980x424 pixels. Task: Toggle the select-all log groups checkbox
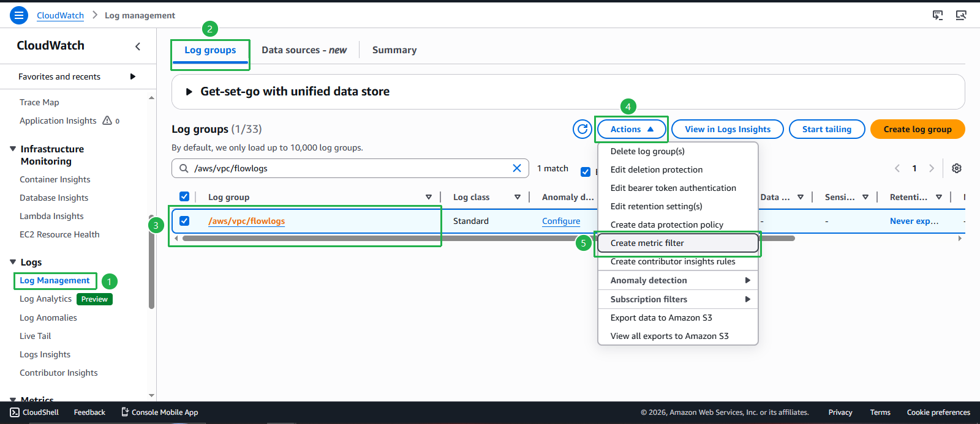click(x=184, y=196)
